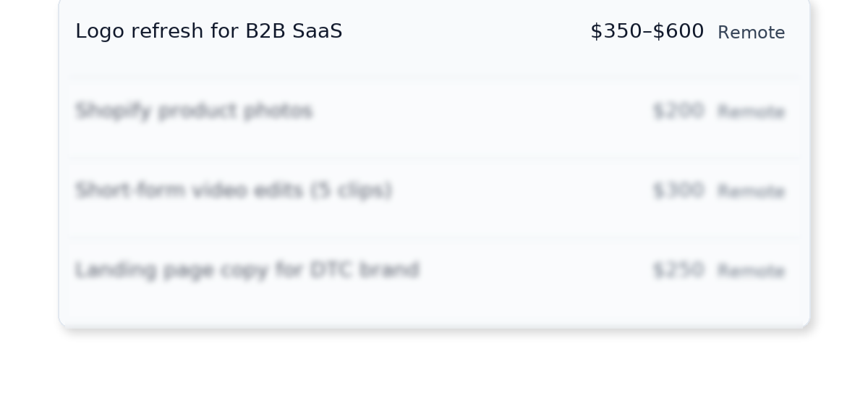The width and height of the screenshot is (868, 414).
Task: Click empty space in Landing page copy row
Action: pos(535,270)
